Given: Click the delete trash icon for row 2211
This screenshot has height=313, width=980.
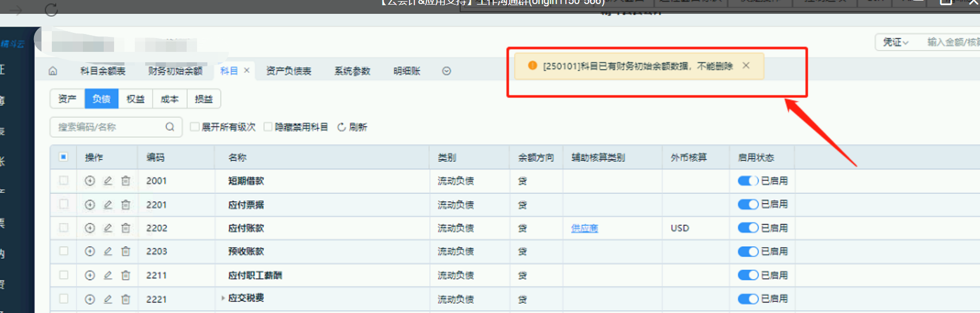Looking at the screenshot, I should (x=126, y=276).
